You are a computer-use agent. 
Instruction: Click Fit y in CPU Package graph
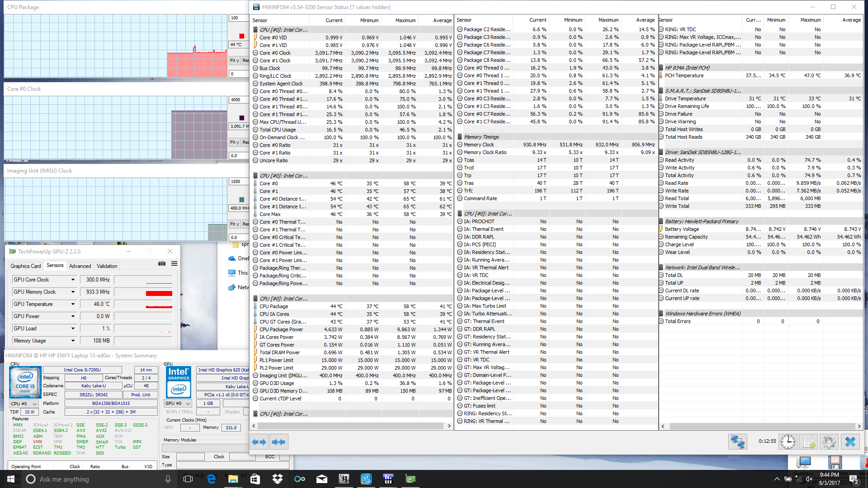click(x=235, y=61)
